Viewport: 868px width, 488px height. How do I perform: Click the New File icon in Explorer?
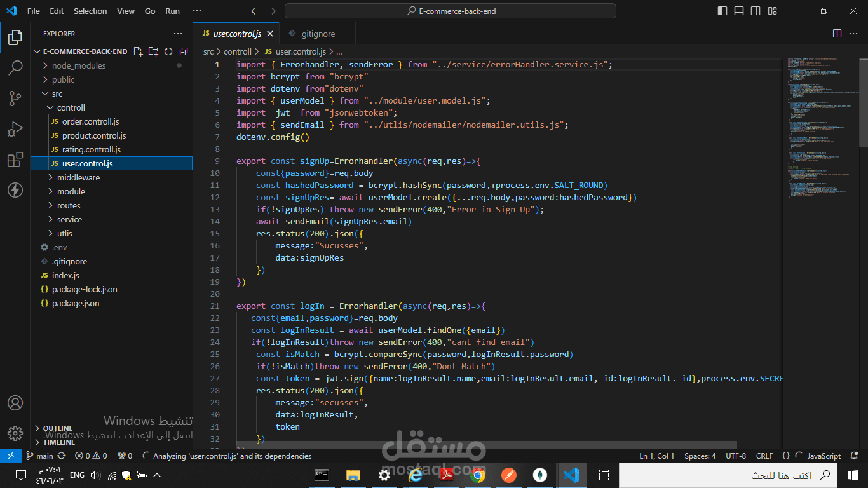coord(138,51)
